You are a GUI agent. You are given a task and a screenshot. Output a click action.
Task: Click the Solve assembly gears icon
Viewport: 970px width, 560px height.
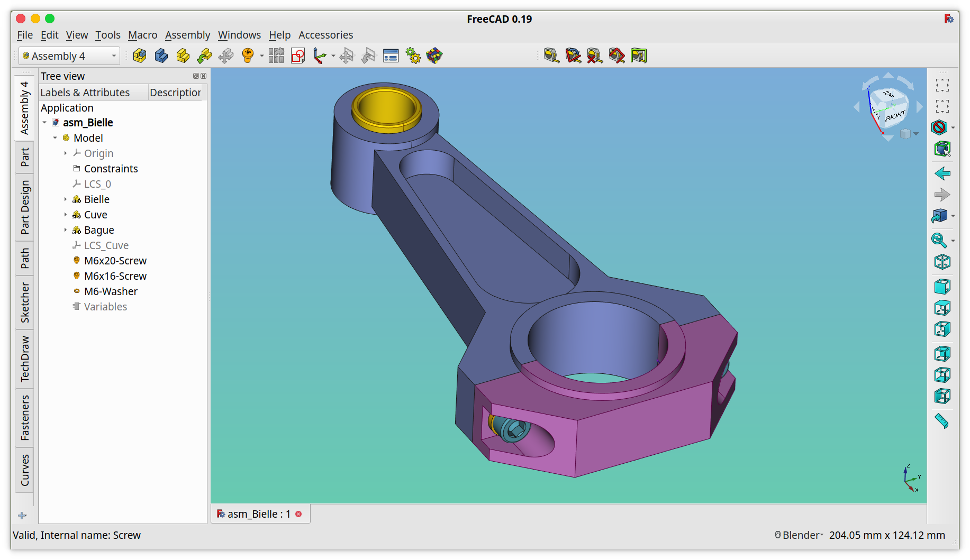tap(413, 56)
